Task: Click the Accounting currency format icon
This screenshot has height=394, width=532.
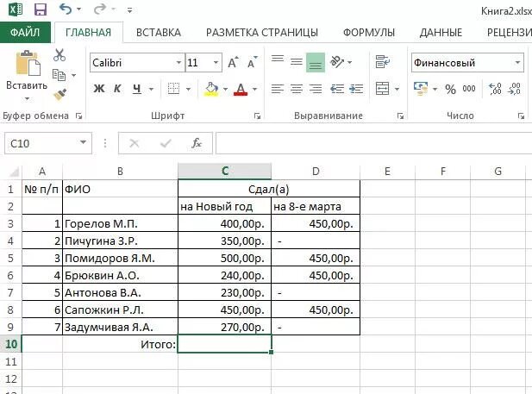Action: [x=421, y=89]
